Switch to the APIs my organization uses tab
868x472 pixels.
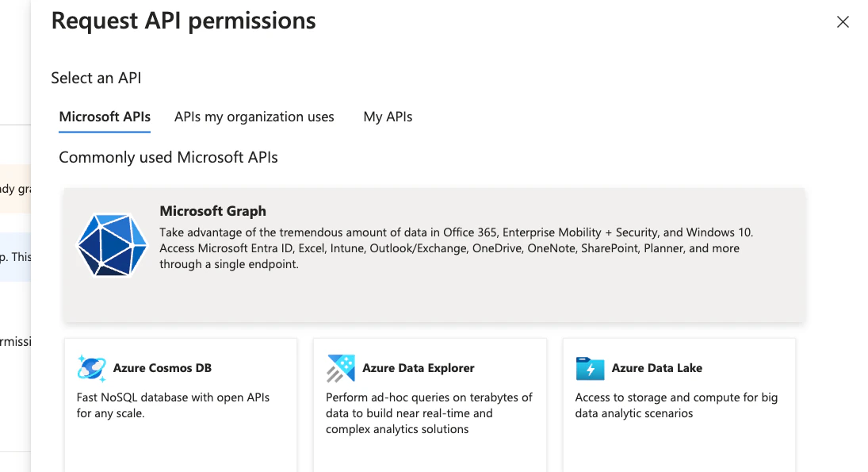[254, 117]
